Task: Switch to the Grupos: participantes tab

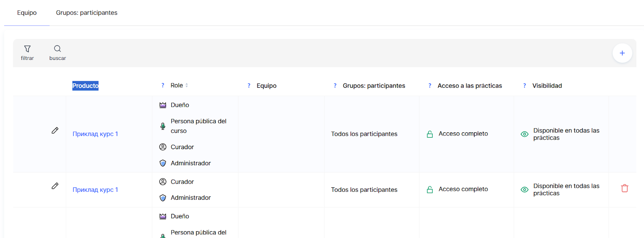Action: 87,13
